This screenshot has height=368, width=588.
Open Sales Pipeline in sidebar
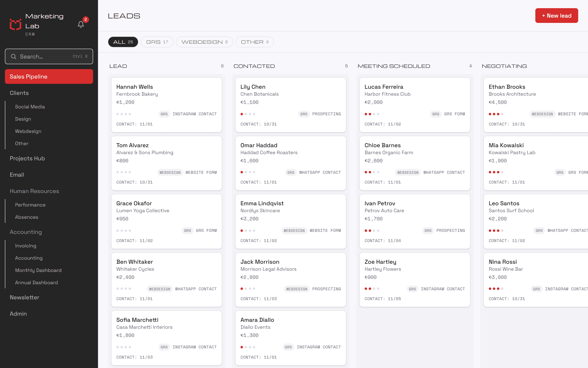pyautogui.click(x=49, y=76)
